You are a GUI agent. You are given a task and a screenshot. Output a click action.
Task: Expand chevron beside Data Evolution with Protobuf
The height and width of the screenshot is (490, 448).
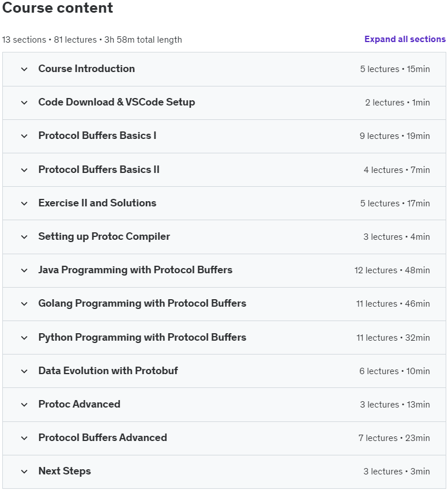click(x=24, y=371)
